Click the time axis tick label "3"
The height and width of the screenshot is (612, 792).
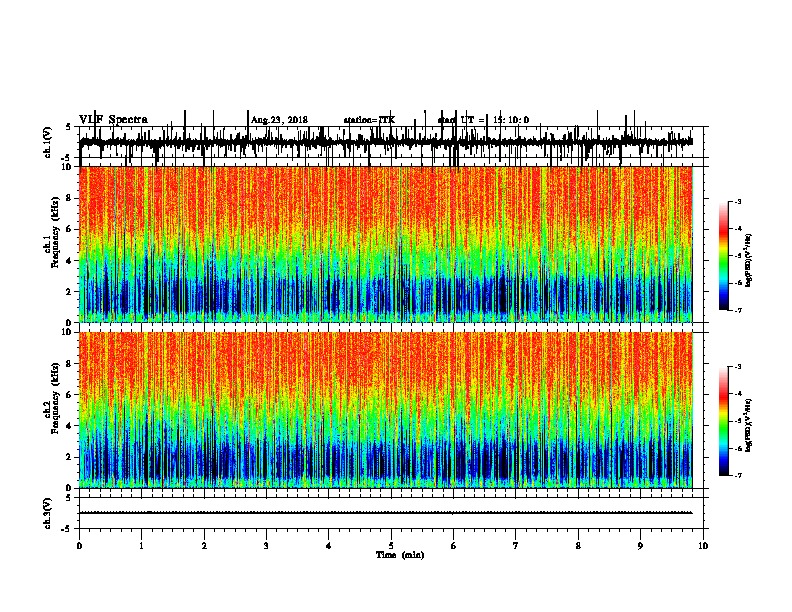click(x=266, y=546)
